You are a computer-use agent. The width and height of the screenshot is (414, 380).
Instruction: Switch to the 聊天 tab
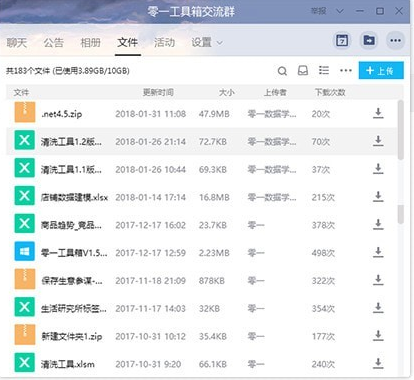(x=17, y=42)
